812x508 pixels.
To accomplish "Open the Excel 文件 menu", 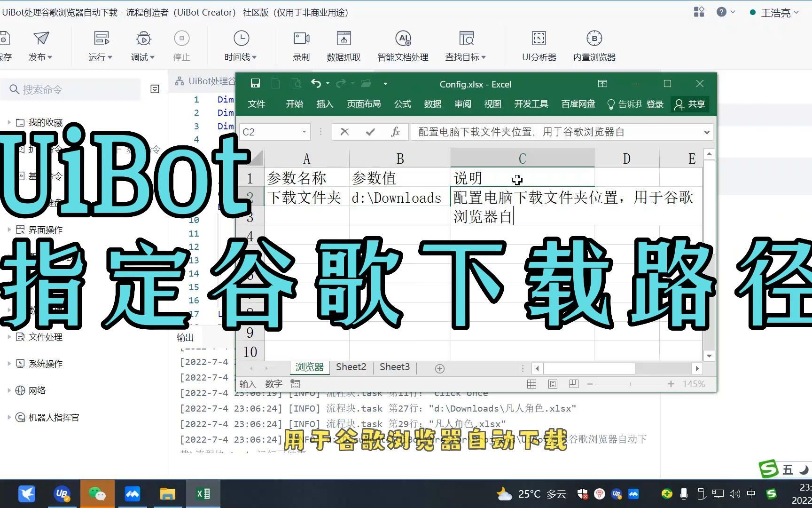I will pyautogui.click(x=257, y=104).
